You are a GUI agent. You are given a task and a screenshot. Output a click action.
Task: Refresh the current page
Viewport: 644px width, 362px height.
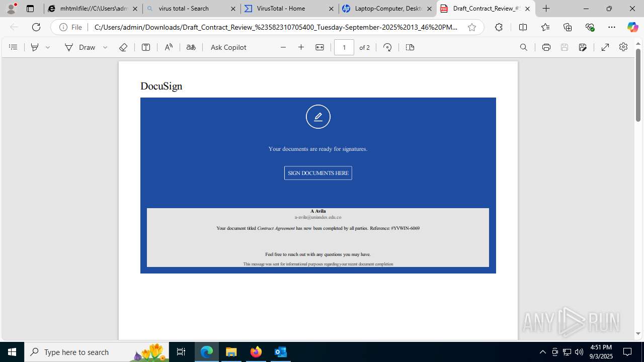click(x=36, y=27)
